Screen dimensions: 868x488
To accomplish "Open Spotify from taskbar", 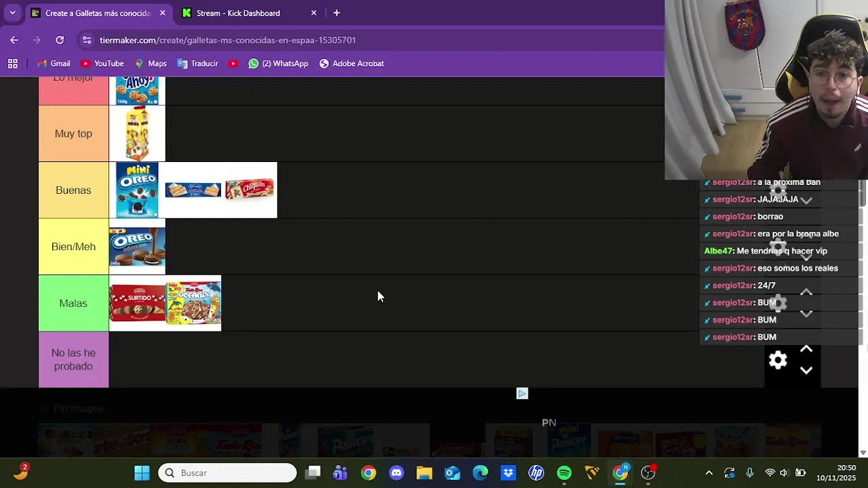I will [x=564, y=472].
